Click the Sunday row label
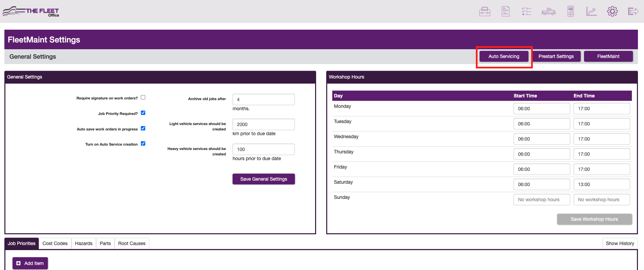644x270 pixels. 342,197
